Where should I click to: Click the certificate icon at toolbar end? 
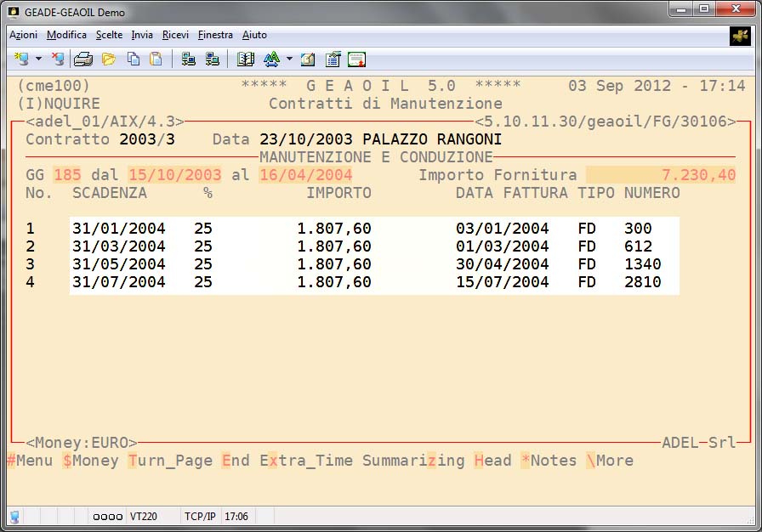coord(357,59)
